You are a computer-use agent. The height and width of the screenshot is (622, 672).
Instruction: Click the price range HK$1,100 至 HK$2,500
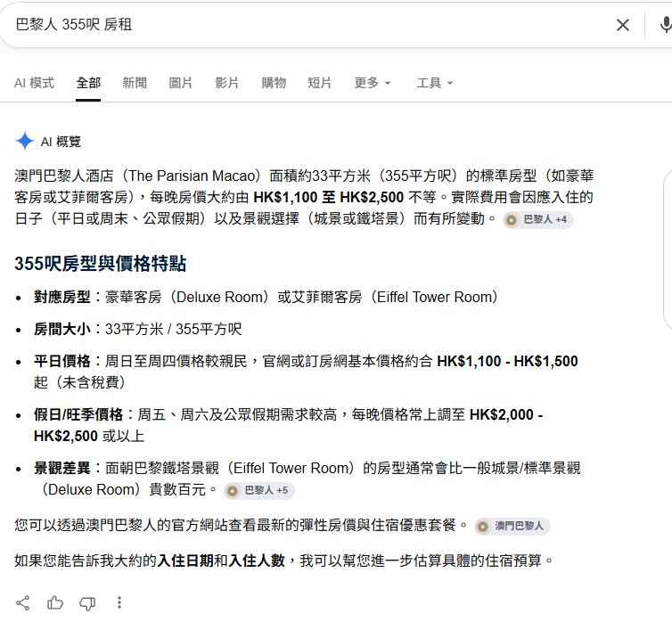coord(329,198)
